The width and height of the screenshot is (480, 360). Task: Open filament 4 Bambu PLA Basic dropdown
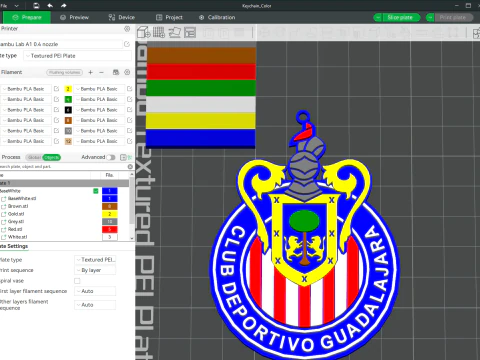click(100, 99)
